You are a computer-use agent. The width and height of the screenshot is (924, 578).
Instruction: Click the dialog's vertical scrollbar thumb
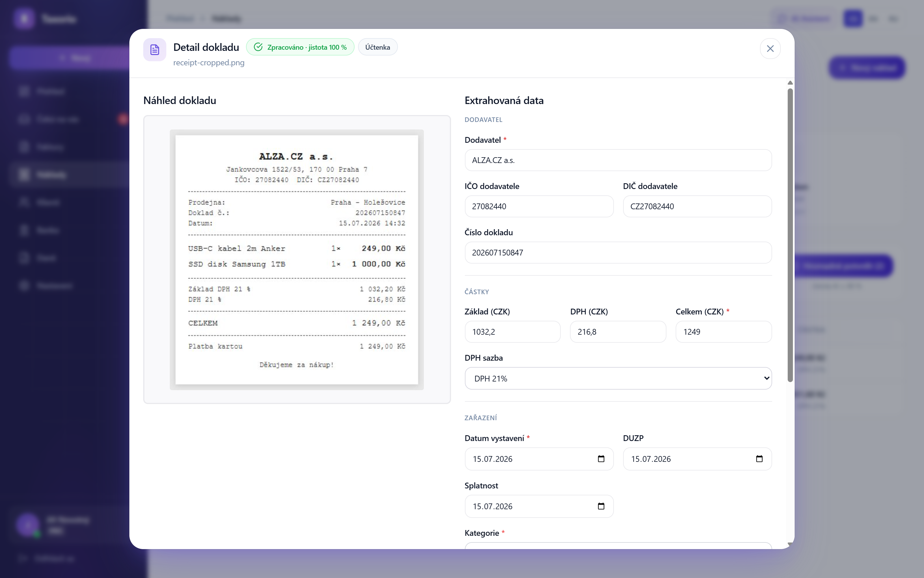pyautogui.click(x=790, y=235)
